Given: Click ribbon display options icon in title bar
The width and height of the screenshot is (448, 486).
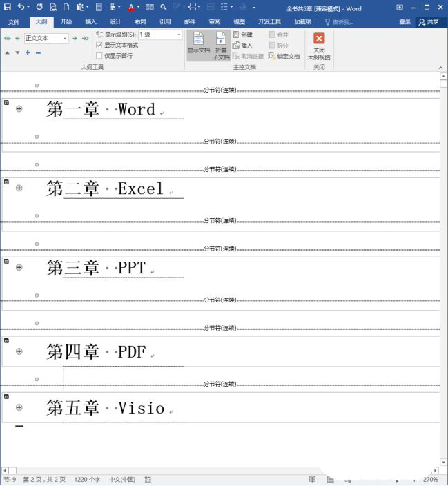Looking at the screenshot, I should click(x=399, y=7).
